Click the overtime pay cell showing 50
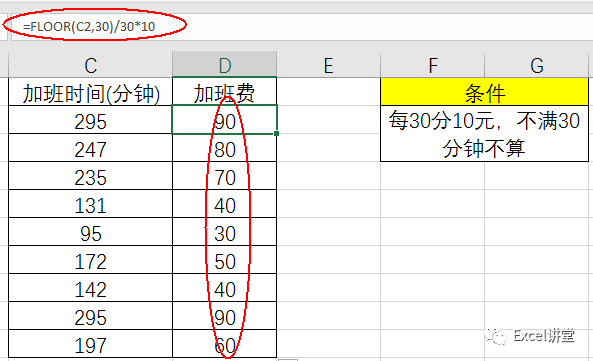The width and height of the screenshot is (593, 361). pos(225,260)
